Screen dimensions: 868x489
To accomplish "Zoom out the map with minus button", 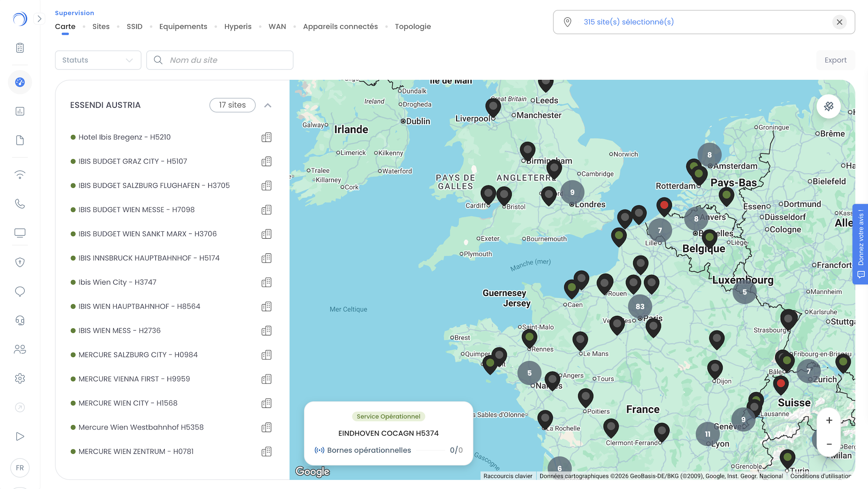I will tap(829, 444).
